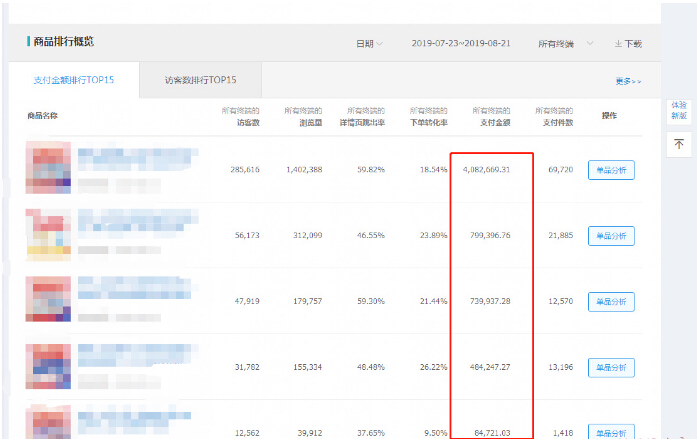
Task: Click 单品分析 for the first product
Action: (611, 170)
